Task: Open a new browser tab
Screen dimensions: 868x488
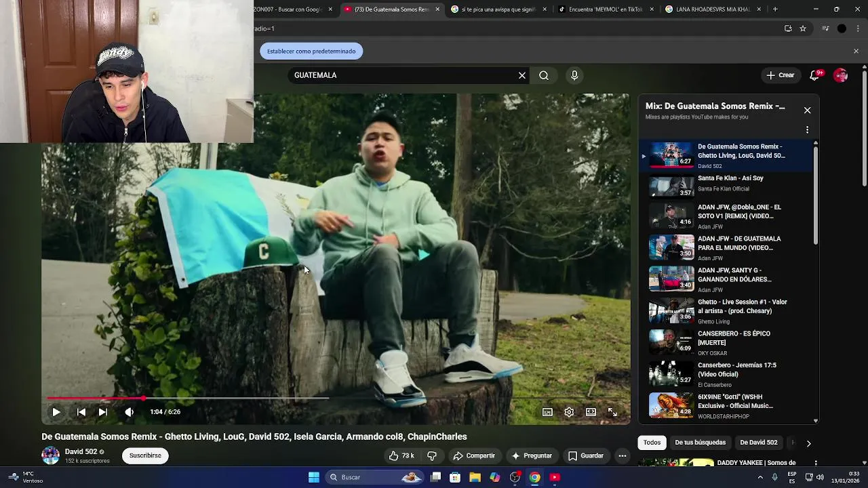Action: 775,9
